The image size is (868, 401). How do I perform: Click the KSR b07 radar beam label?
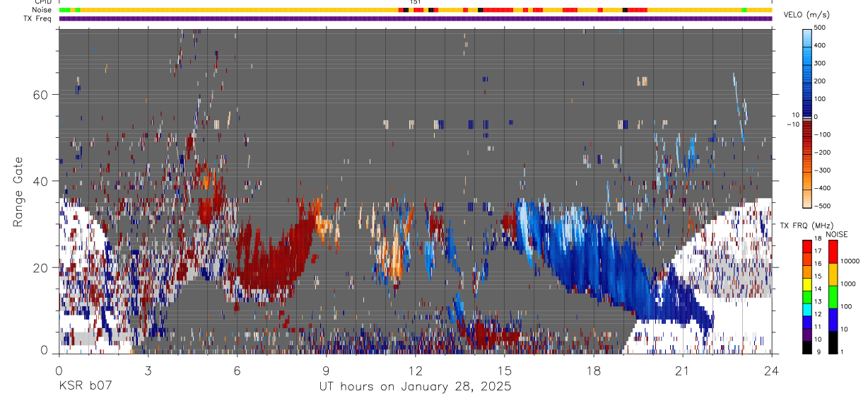click(85, 387)
